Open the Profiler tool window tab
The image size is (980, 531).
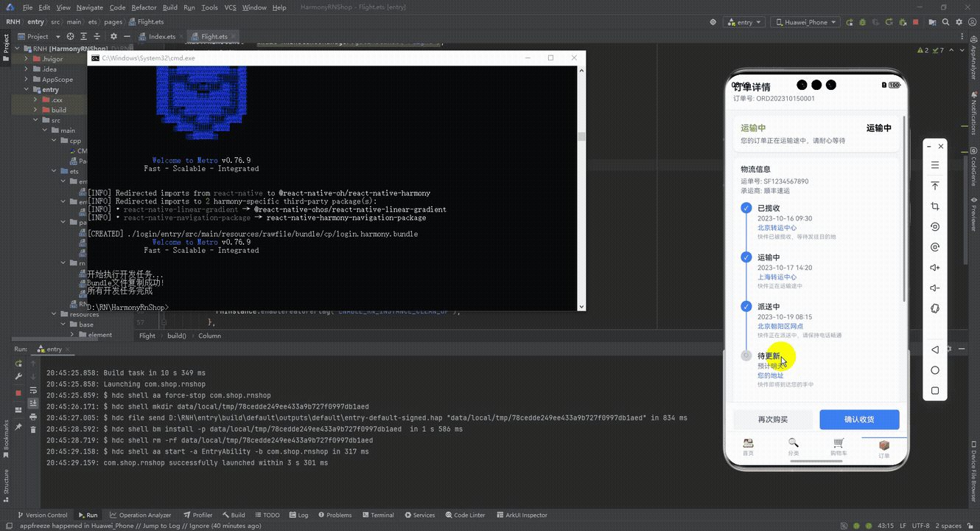point(197,515)
